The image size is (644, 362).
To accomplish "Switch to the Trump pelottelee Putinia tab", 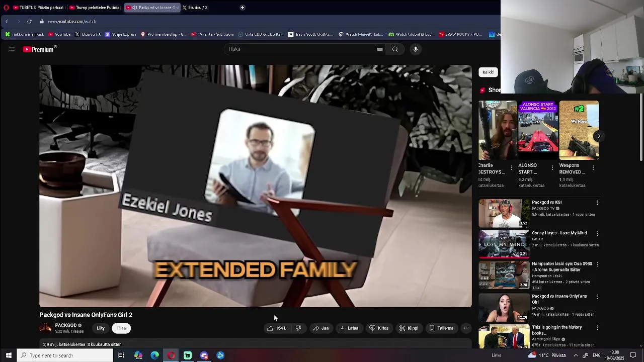I will coord(94,8).
